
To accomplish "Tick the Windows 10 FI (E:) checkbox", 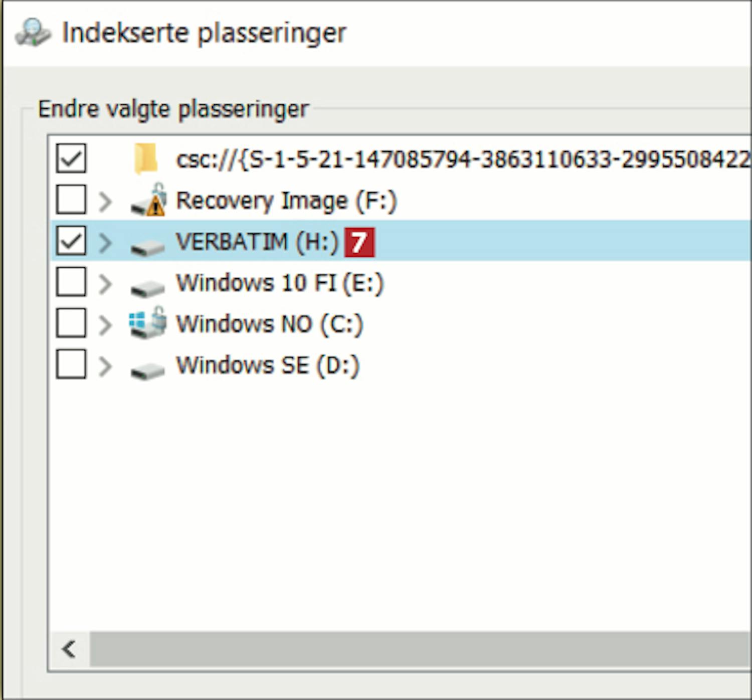I will tap(71, 282).
